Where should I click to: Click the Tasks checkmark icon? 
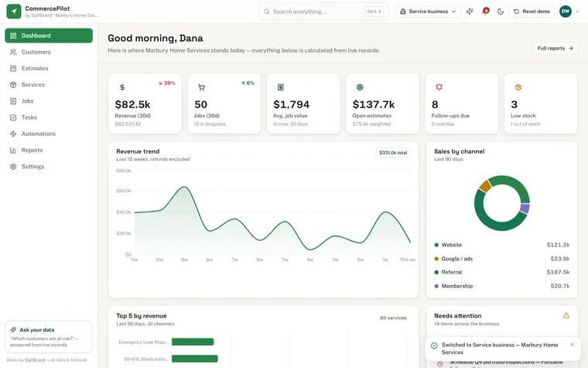pyautogui.click(x=13, y=118)
